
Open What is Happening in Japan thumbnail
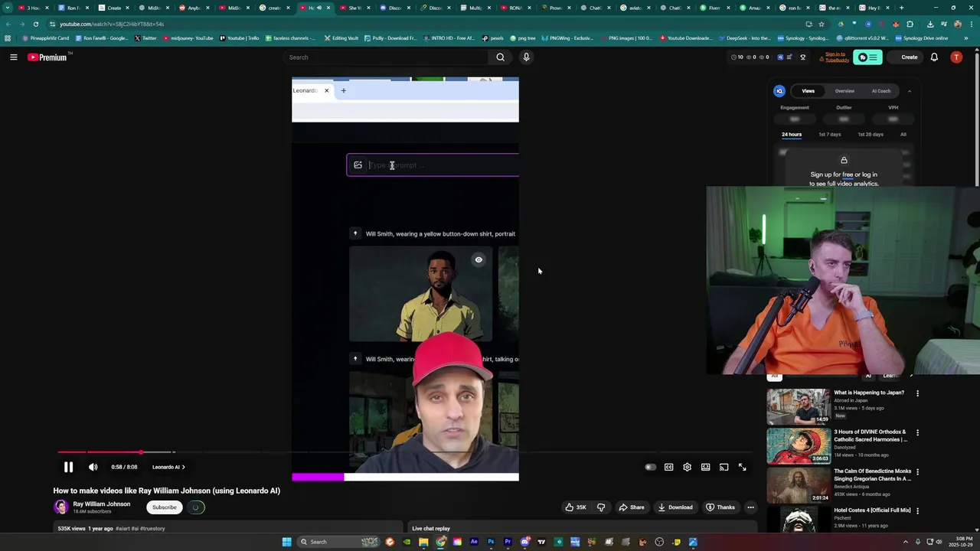tap(799, 406)
